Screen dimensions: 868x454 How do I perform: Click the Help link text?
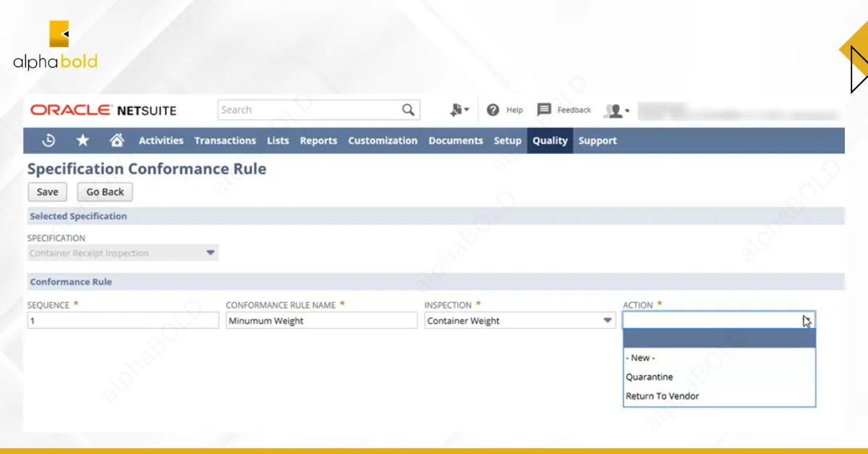[x=514, y=110]
